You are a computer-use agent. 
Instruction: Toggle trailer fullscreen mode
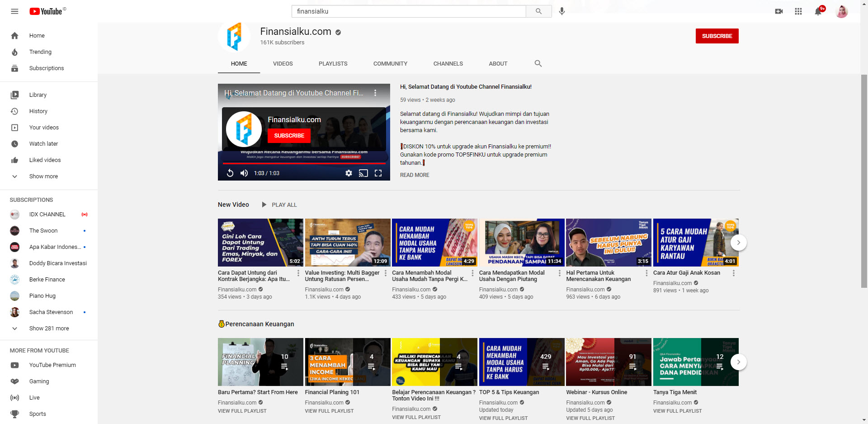click(378, 173)
